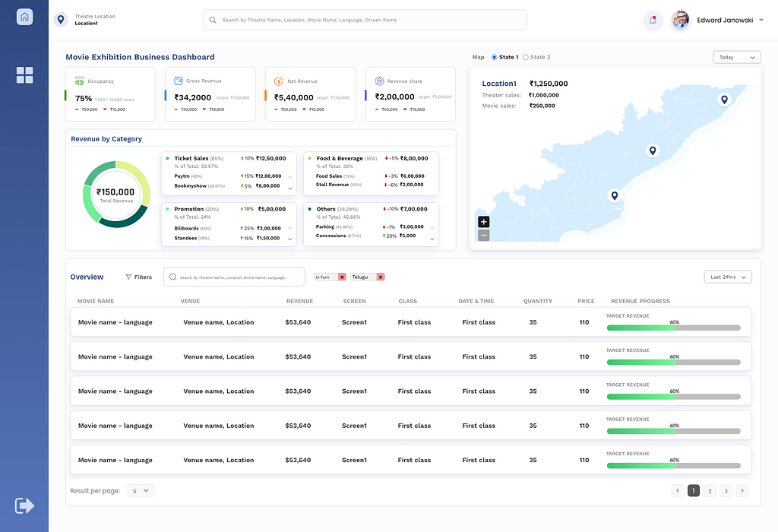Open the home icon in sidebar

tap(25, 17)
